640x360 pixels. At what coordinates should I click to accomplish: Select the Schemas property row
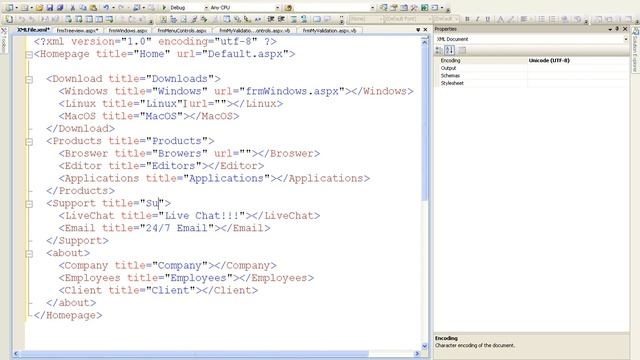(532, 76)
